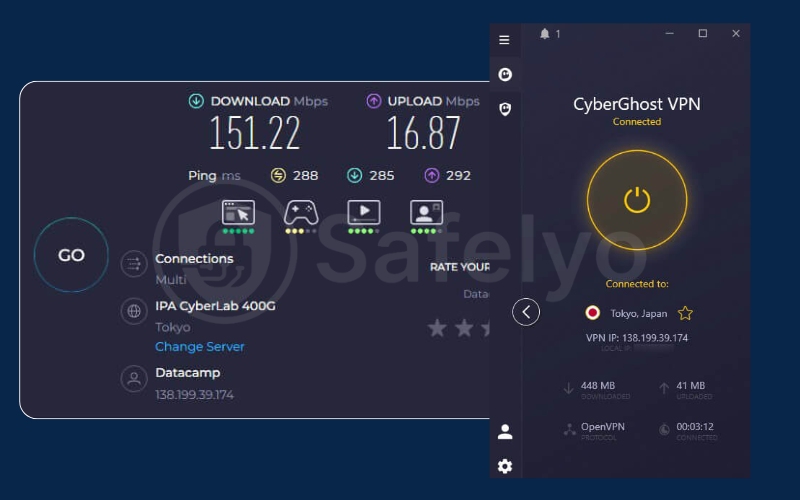
Task: Click the Speedtest IP 138.199.39.174 under Datacamp
Action: click(x=194, y=395)
